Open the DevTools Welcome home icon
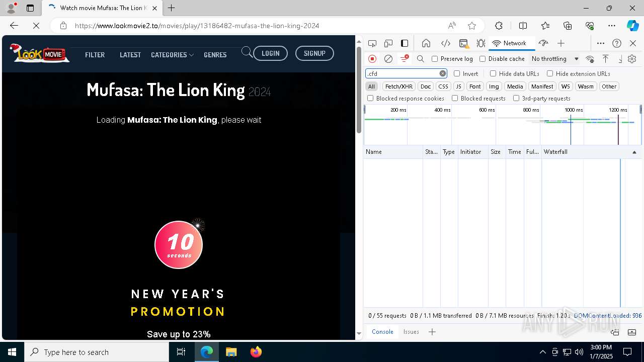Screen dimensions: 644x362 tap(426, 43)
